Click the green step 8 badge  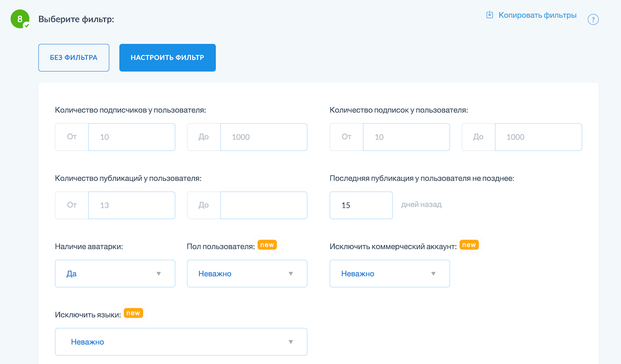coord(20,19)
